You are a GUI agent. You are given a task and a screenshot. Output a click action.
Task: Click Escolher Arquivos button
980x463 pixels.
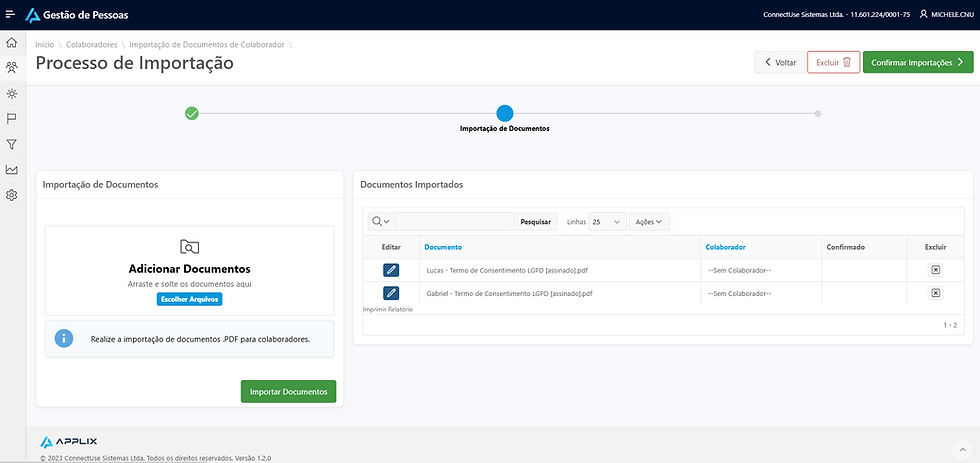[189, 300]
